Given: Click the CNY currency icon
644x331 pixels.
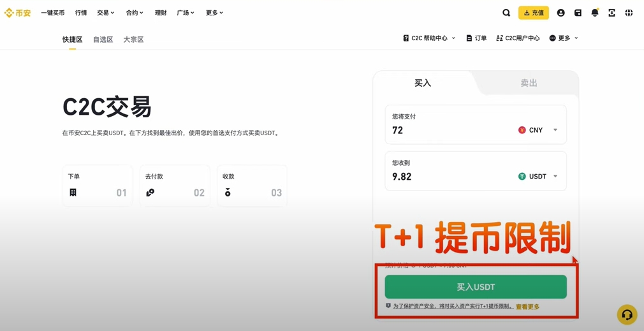Looking at the screenshot, I should (x=522, y=130).
